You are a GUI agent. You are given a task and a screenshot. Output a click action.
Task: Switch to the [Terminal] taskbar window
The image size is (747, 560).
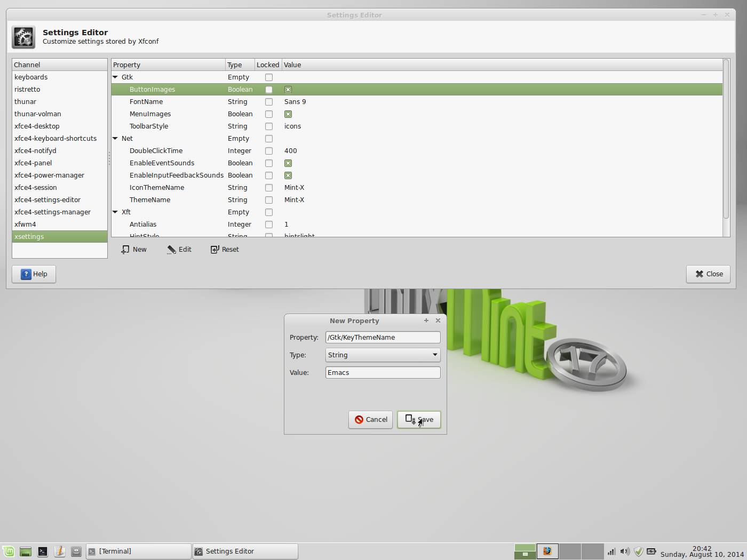(139, 551)
